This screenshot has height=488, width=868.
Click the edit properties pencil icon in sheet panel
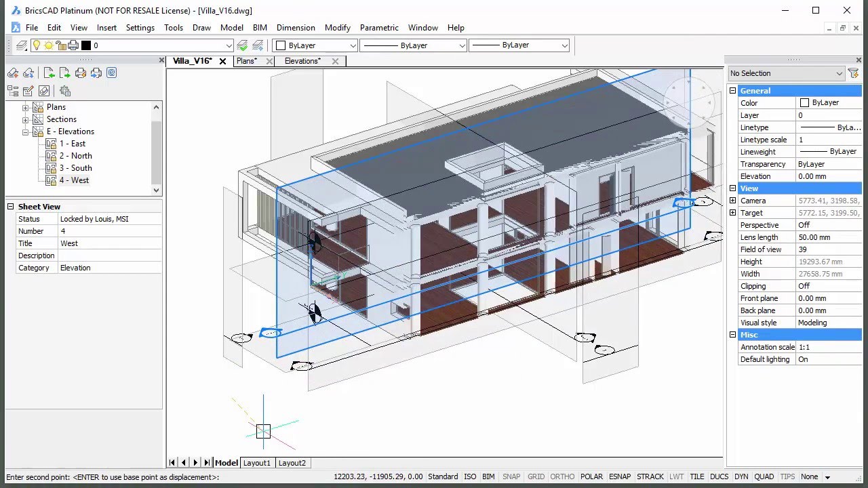[28, 91]
